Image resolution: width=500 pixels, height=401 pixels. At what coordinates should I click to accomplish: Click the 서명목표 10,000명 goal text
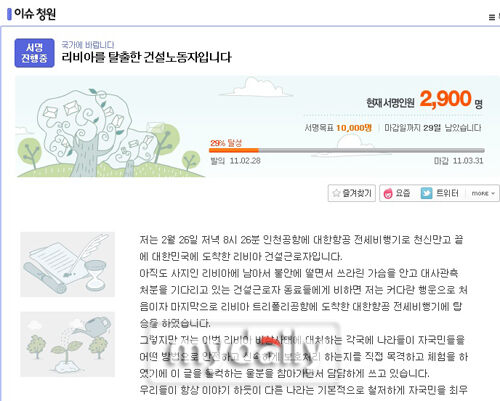pyautogui.click(x=338, y=128)
